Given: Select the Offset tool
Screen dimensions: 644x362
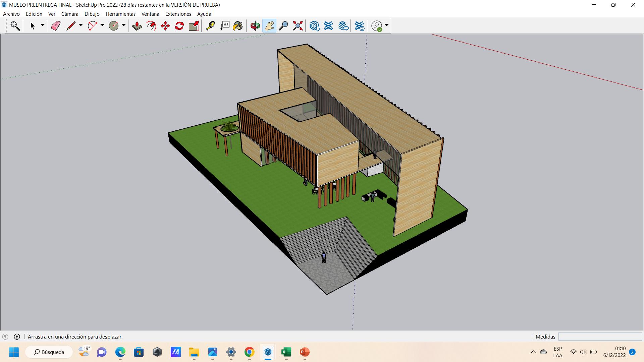Looking at the screenshot, I should tap(151, 26).
